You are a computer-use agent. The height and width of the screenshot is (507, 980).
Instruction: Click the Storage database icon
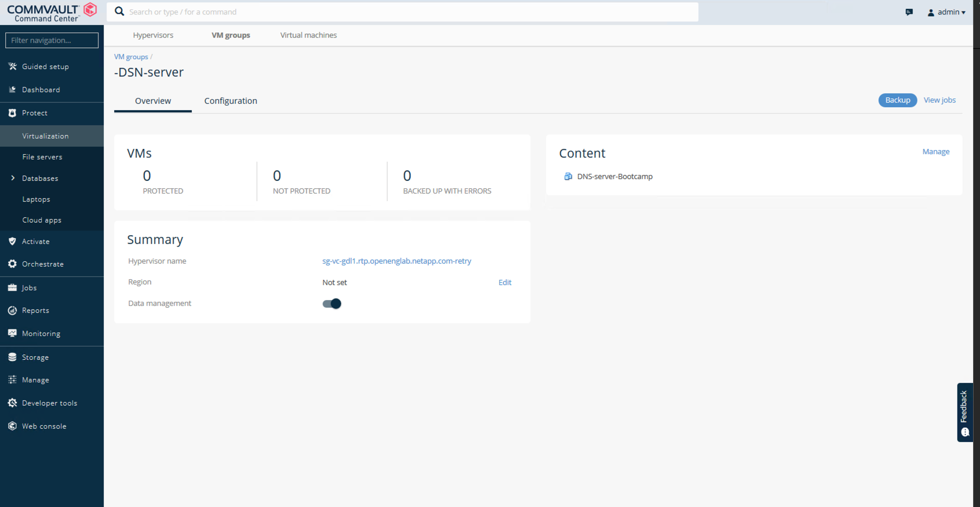pos(12,358)
